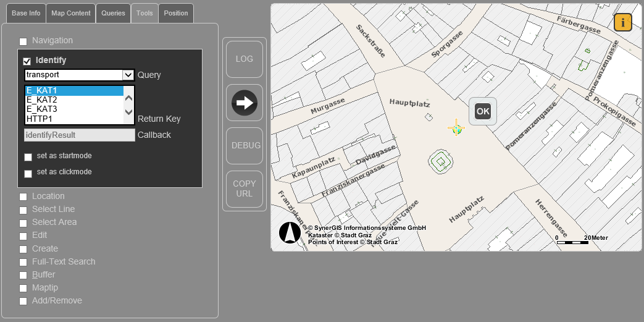Enable the Navigation checkbox

click(23, 41)
